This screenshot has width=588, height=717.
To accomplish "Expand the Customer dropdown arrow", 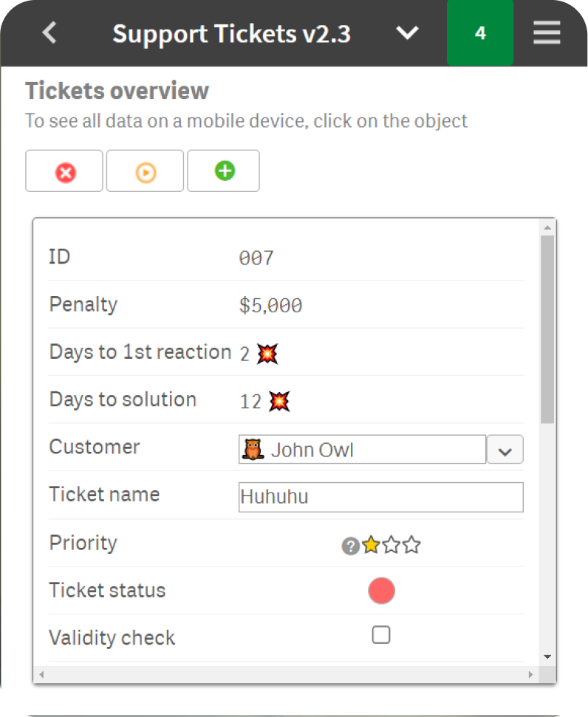I will coord(505,450).
